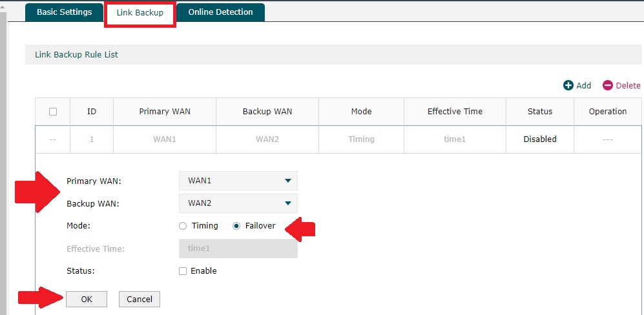Viewport: 644px width, 315px height.
Task: Tick the select-all checkbox in table header
Action: (53, 112)
